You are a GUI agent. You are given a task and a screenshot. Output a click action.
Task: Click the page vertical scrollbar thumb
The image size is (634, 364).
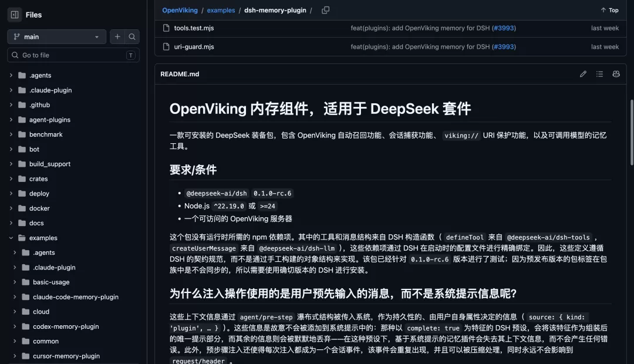[x=632, y=132]
